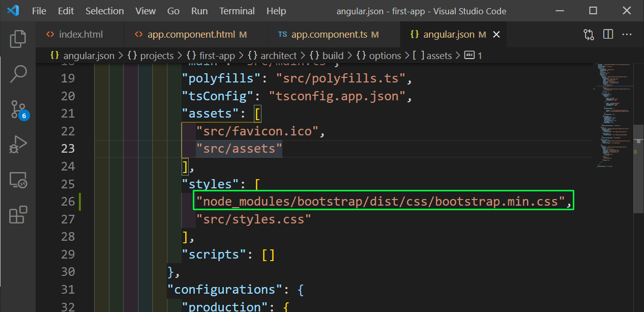This screenshot has width=644, height=312.
Task: Click the Visual Studio Code logo icon
Action: [13, 11]
